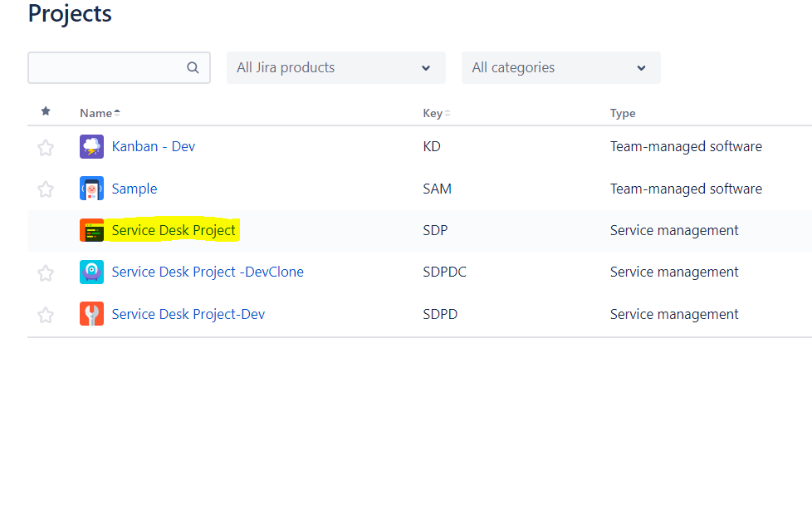812x530 pixels.
Task: Open the All categories dropdown
Action: click(x=560, y=67)
